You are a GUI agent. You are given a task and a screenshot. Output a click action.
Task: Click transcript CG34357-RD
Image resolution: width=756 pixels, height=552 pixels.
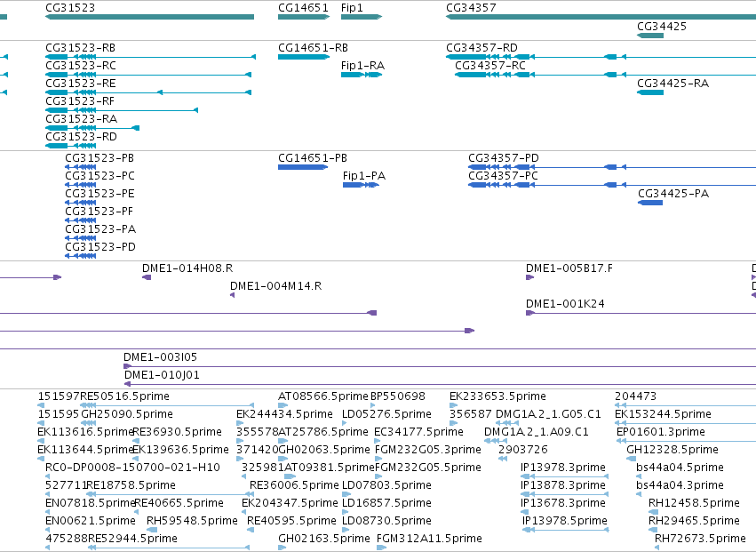(601, 57)
